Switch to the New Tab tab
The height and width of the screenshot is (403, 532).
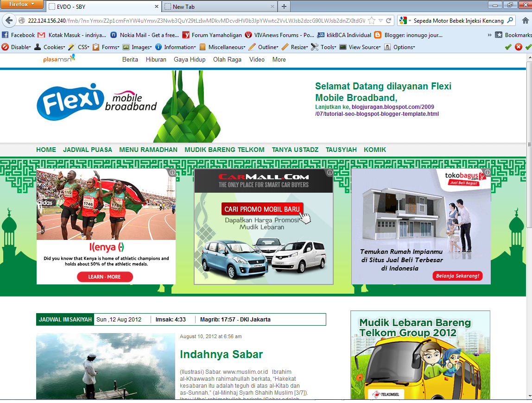coord(219,6)
